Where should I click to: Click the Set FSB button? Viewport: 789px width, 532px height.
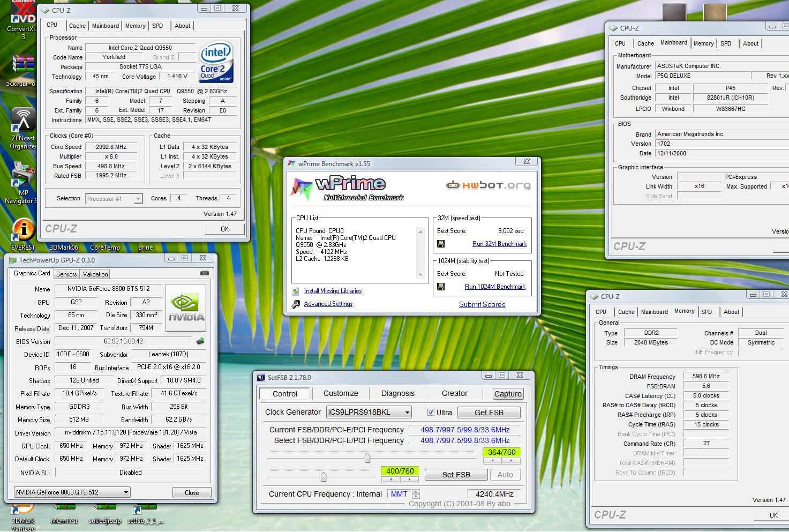(456, 475)
